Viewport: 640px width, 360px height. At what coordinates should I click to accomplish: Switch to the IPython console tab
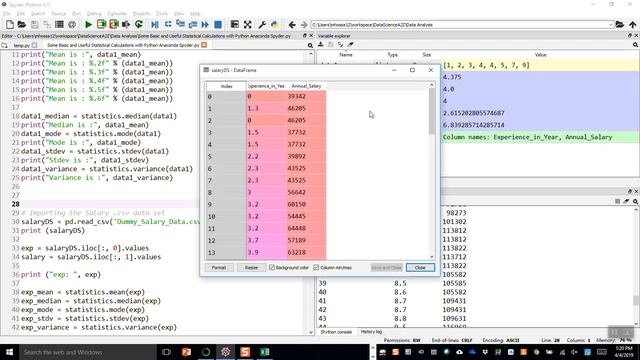pyautogui.click(x=336, y=332)
